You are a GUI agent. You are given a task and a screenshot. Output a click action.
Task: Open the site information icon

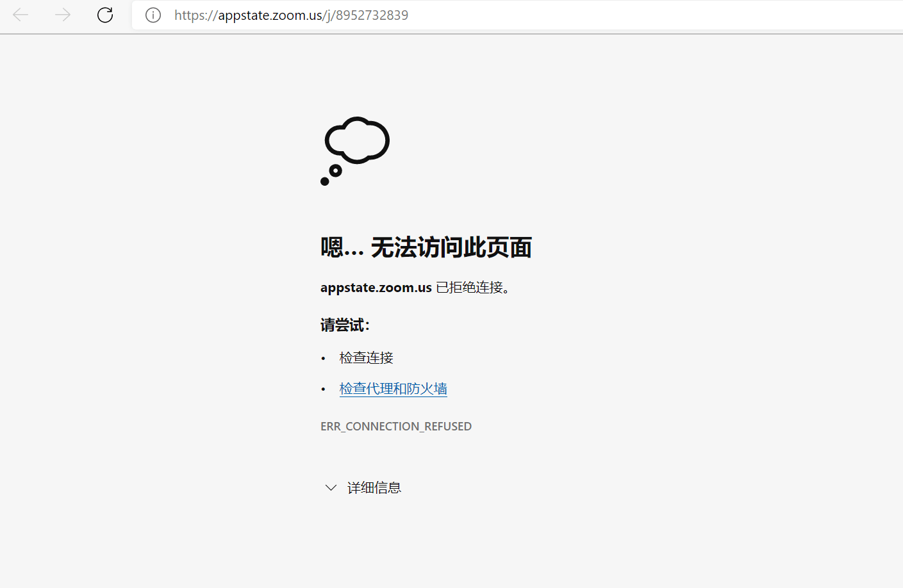point(153,15)
